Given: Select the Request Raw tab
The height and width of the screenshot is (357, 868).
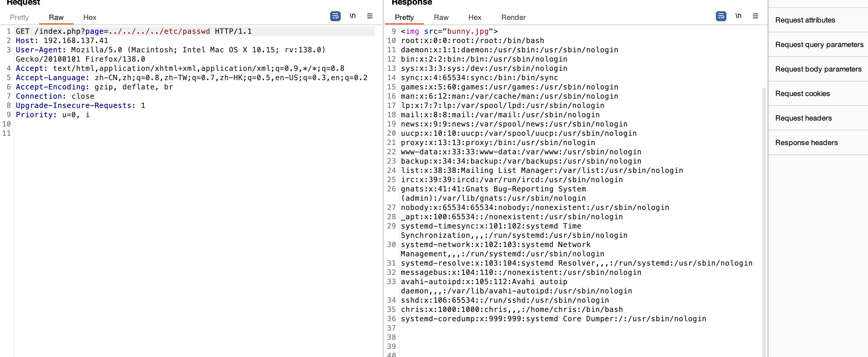Looking at the screenshot, I should (56, 17).
